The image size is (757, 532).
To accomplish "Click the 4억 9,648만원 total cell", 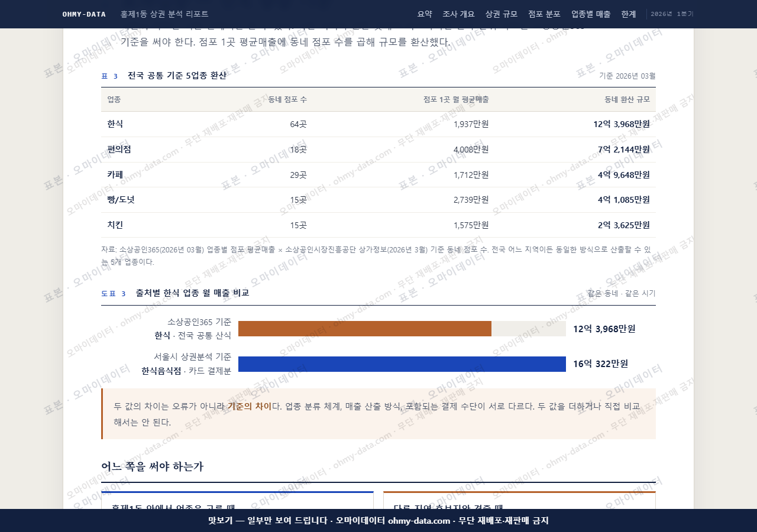I will tap(624, 175).
